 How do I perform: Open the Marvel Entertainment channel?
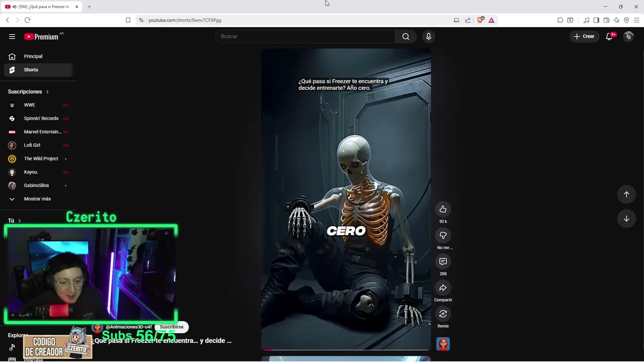point(38,132)
